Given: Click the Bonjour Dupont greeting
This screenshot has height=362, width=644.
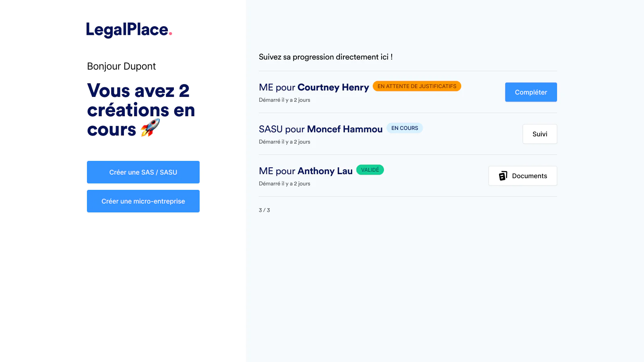Looking at the screenshot, I should (121, 66).
